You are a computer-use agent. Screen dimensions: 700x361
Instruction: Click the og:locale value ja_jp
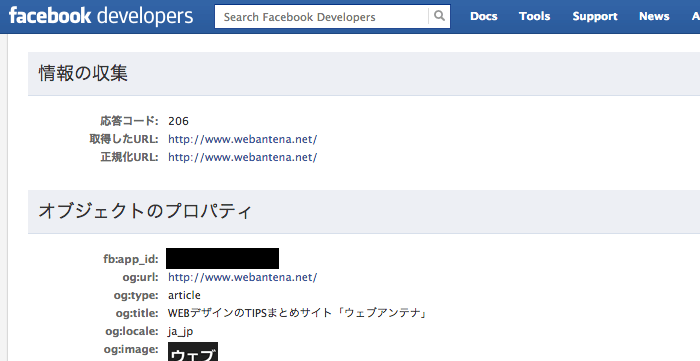coord(180,332)
